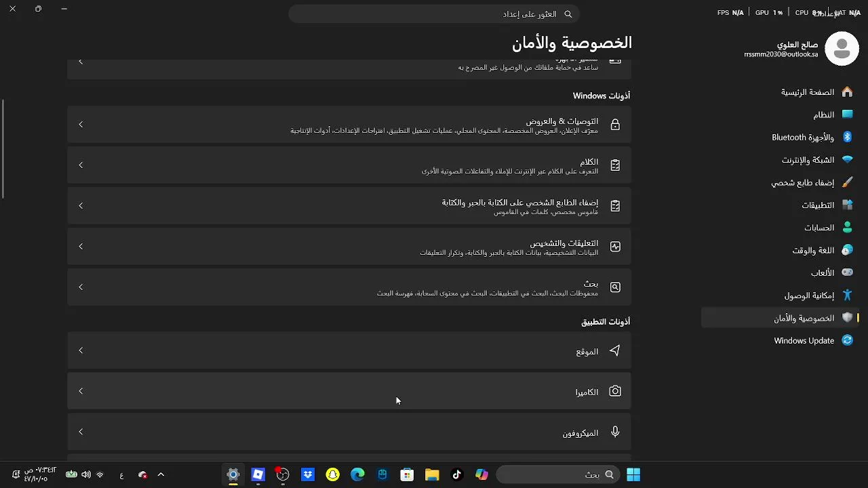Click the settings page vertical scrollbar
This screenshot has width=868, height=488.
coord(3,149)
